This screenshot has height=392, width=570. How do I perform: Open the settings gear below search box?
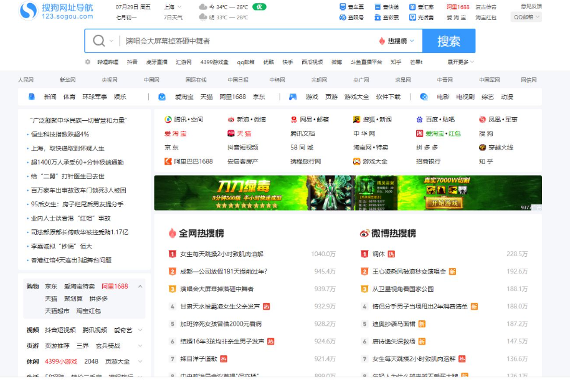(88, 62)
